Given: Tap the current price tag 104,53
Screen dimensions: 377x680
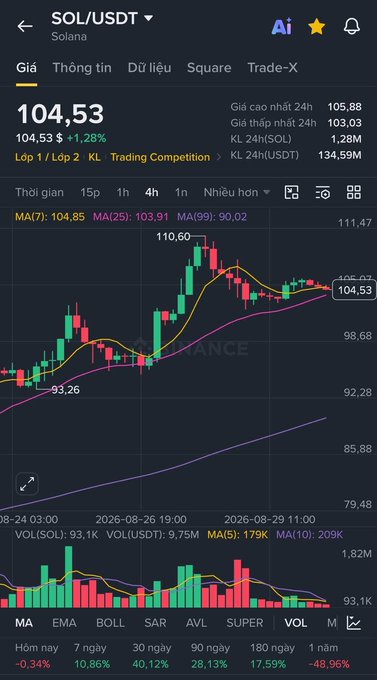Looking at the screenshot, I should tap(354, 290).
